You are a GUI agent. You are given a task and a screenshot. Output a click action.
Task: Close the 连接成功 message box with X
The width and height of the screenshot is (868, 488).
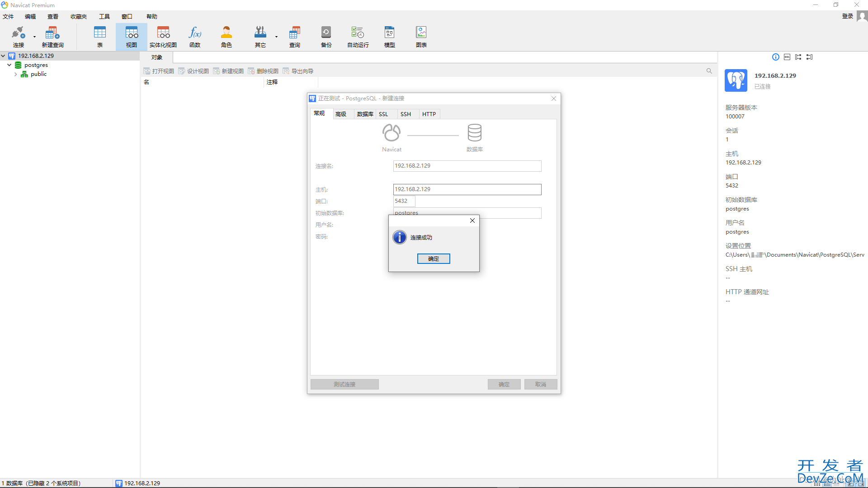(472, 221)
